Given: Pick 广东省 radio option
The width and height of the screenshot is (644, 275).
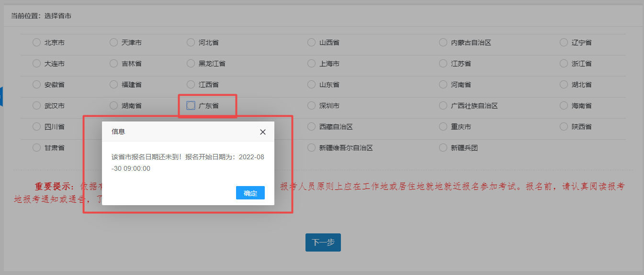Looking at the screenshot, I should coord(191,106).
